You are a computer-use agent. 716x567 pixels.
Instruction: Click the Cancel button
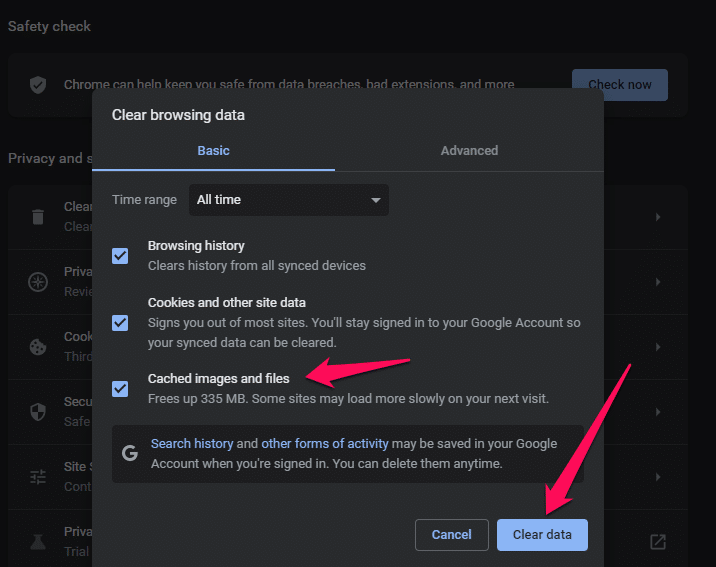tap(452, 535)
